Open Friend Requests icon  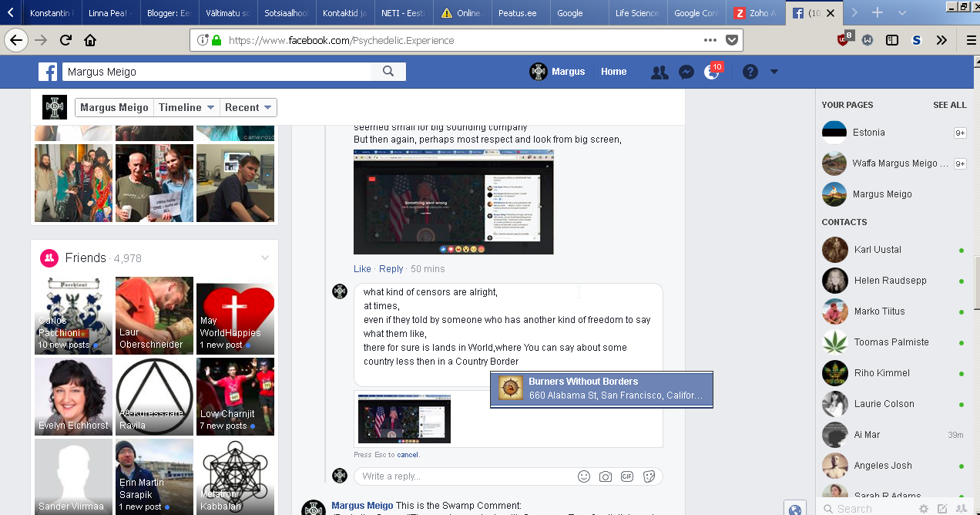(x=659, y=72)
